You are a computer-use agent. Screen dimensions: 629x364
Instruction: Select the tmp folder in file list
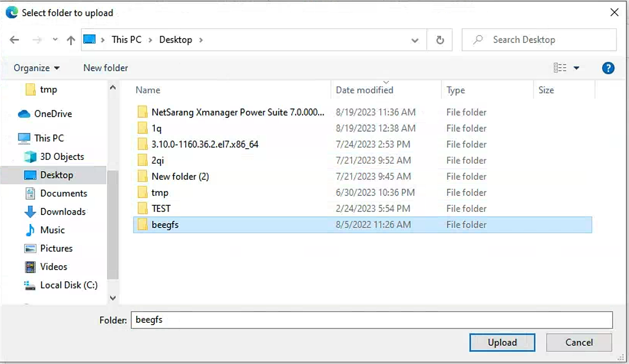tap(160, 192)
